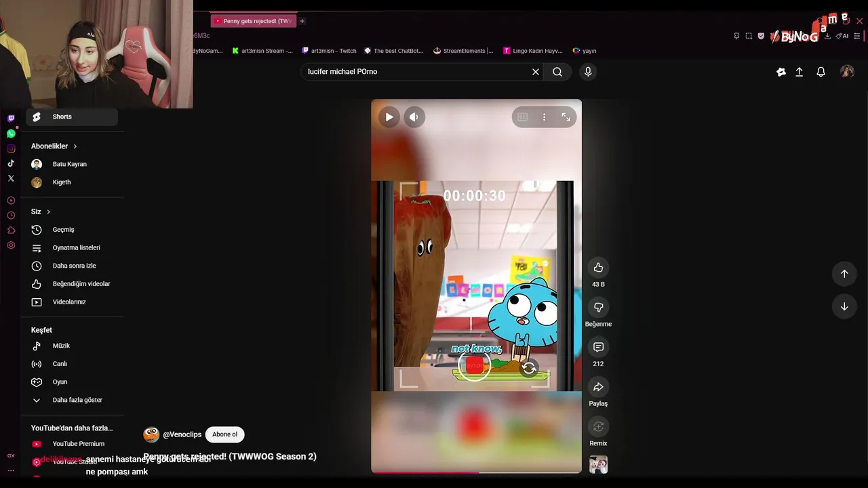The width and height of the screenshot is (868, 488).
Task: Take a snapshot with the capture icon
Action: (749, 36)
